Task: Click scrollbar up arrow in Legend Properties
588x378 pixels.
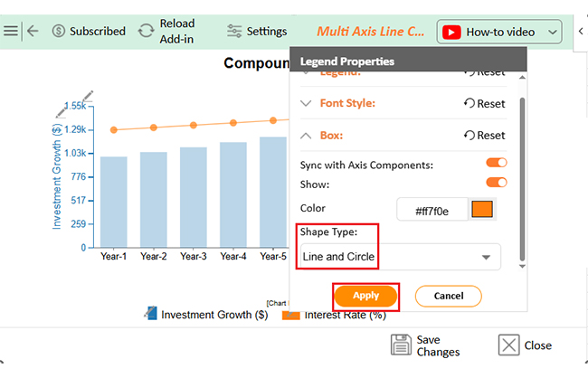Action: (x=522, y=78)
